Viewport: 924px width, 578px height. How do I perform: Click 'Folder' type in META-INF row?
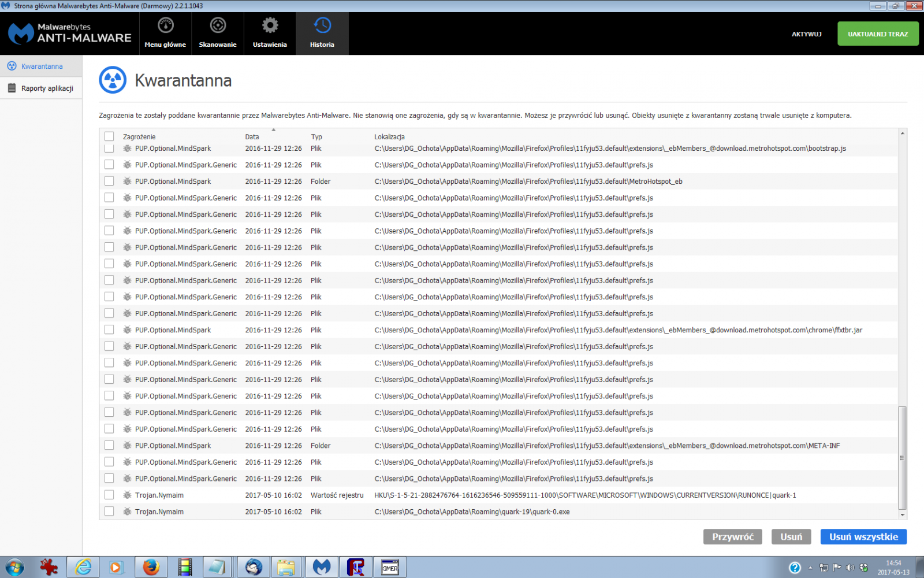pyautogui.click(x=321, y=446)
